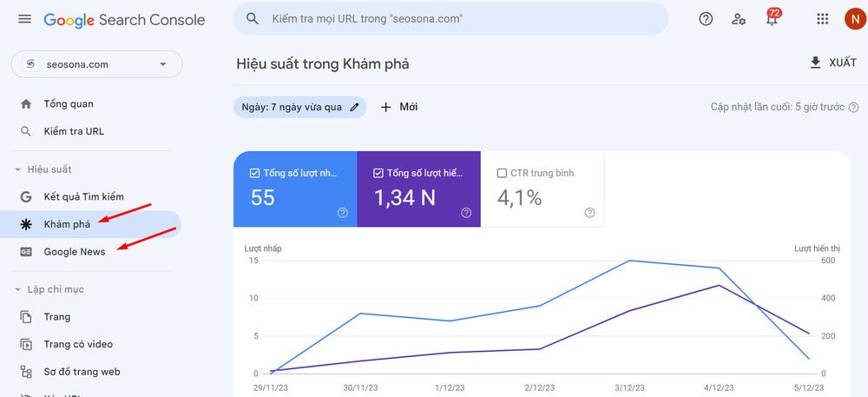This screenshot has height=397, width=868.
Task: Open the Google apps grid
Action: [823, 19]
